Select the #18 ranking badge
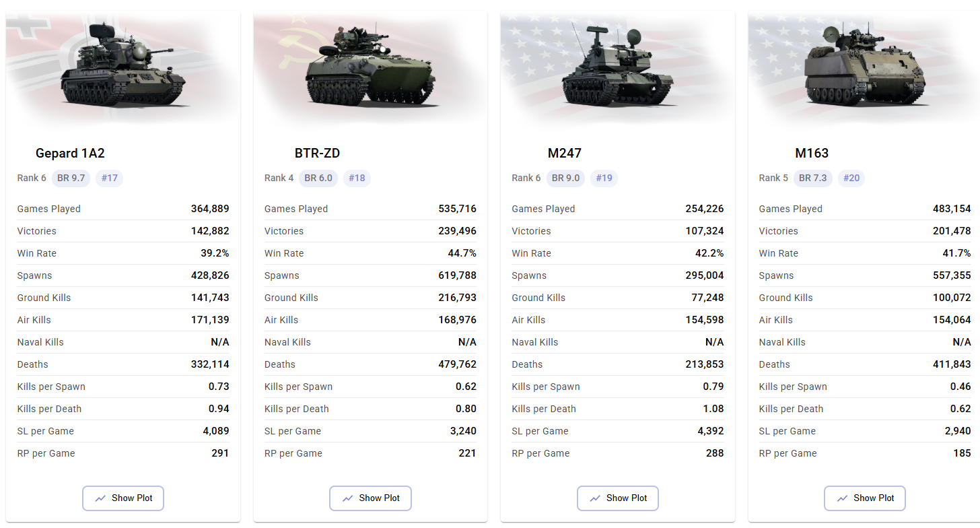The width and height of the screenshot is (980, 528). pos(357,178)
